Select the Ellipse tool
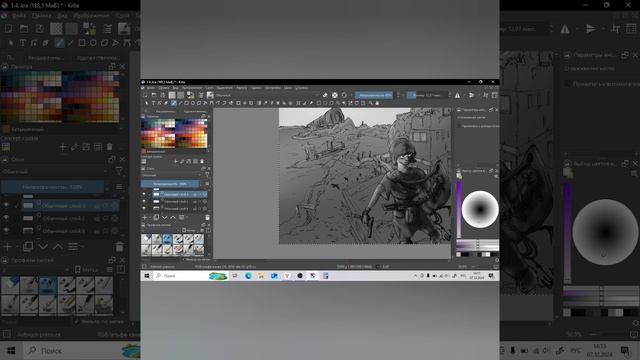This screenshot has height=360, width=640. 193,103
